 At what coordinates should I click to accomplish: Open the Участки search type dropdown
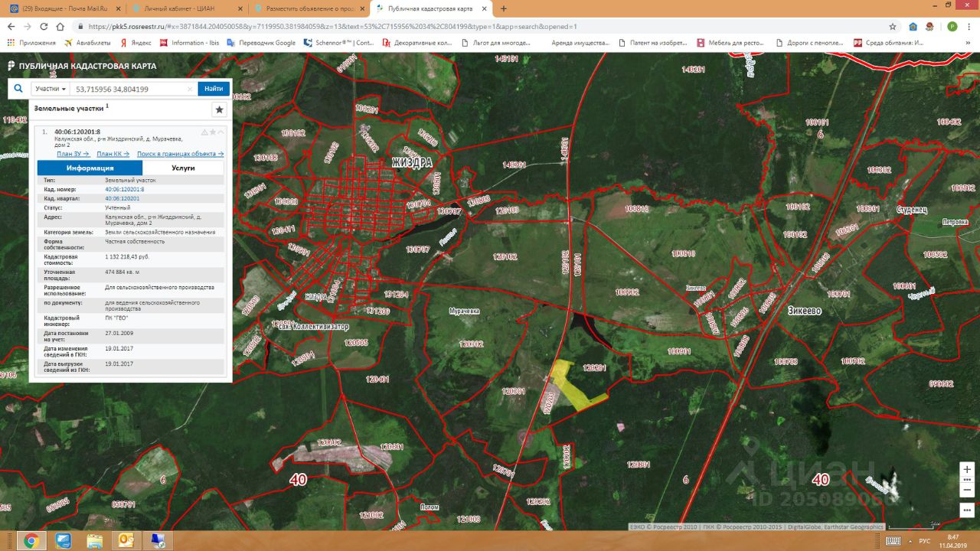click(51, 89)
